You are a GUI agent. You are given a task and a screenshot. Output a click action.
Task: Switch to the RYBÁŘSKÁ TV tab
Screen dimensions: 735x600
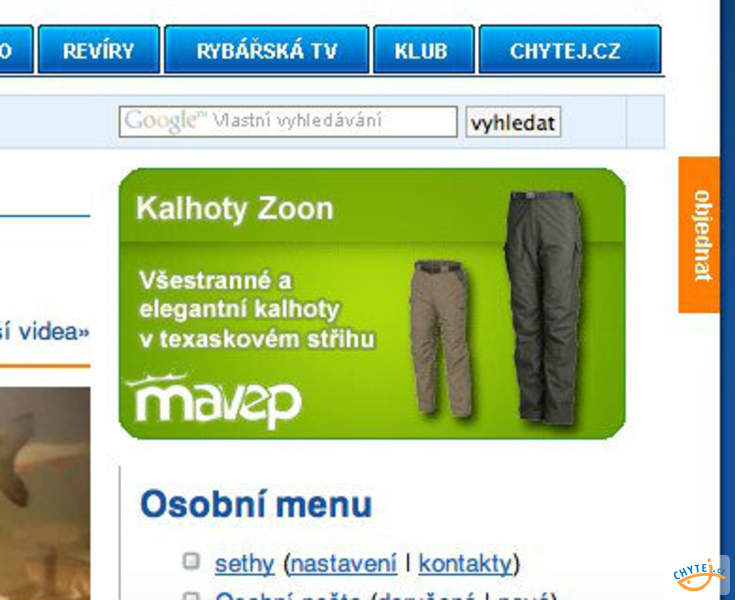(x=267, y=50)
